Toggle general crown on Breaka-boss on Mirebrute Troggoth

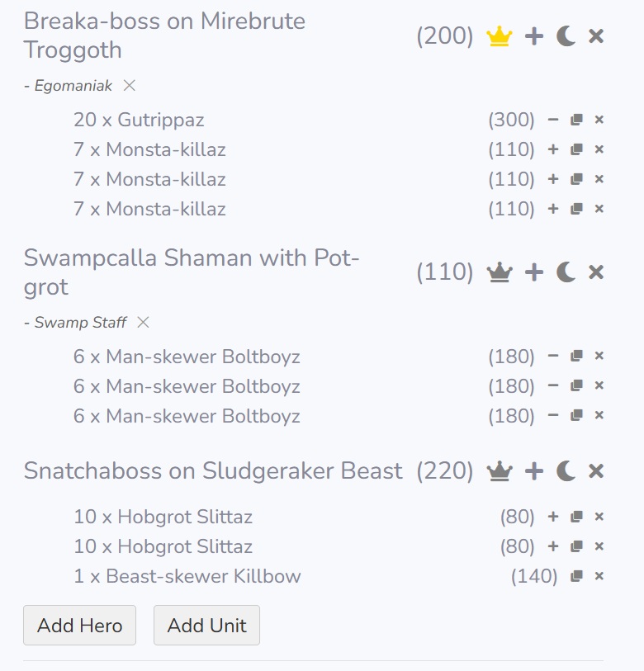coord(500,36)
